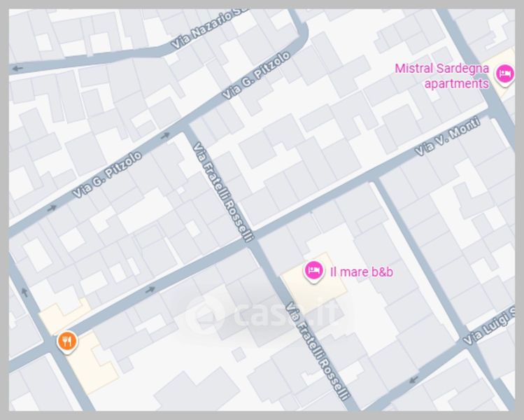524x420 pixels.
Task: Click the one-way arrow near Pitzolo–Rosselli junction
Action: click(x=165, y=136)
